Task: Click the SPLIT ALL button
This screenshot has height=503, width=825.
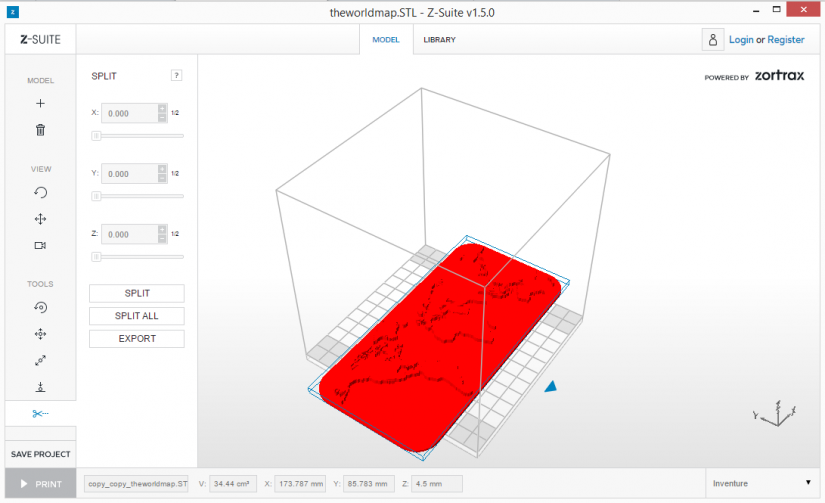Action: 137,316
